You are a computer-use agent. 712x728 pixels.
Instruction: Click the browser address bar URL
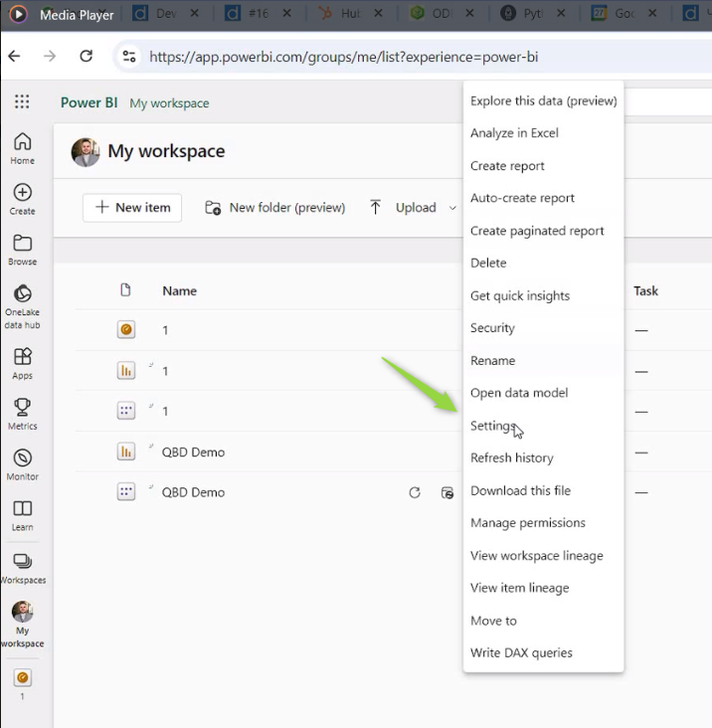343,57
